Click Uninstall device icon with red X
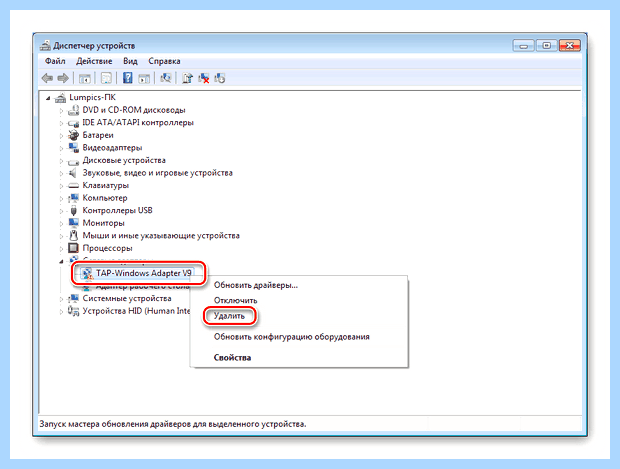The height and width of the screenshot is (469, 620). point(204,78)
